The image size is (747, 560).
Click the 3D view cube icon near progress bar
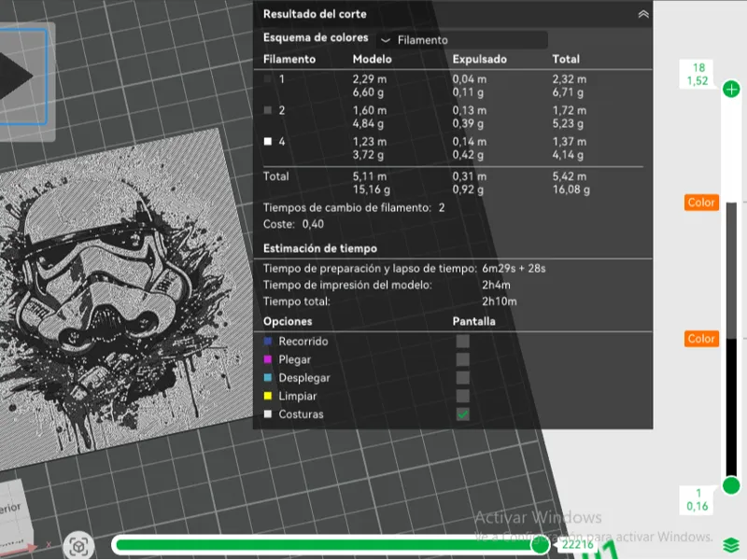tap(78, 546)
